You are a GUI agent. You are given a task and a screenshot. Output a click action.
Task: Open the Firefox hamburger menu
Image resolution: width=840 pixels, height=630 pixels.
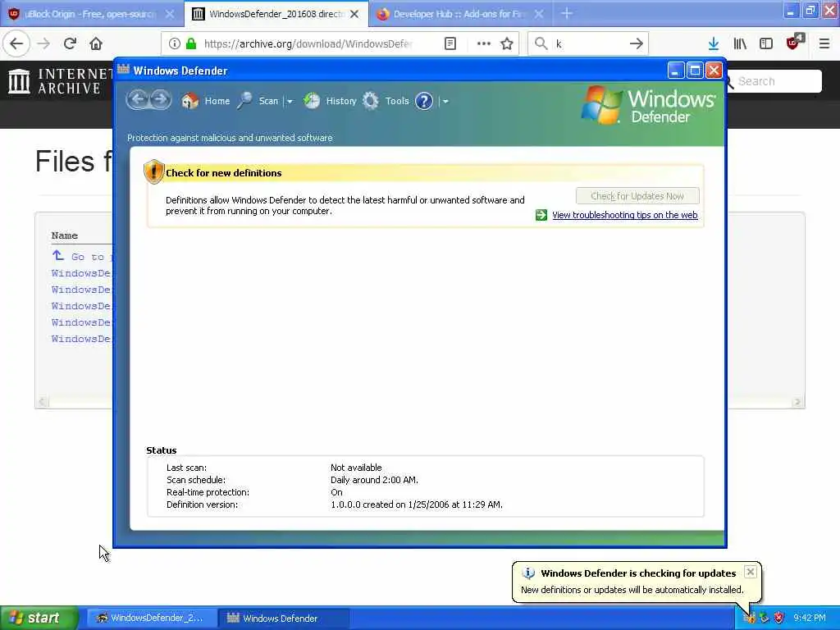point(824,43)
